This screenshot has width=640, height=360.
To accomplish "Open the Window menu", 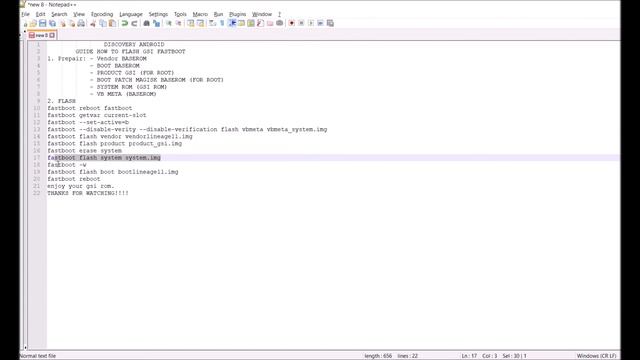I will [262, 14].
